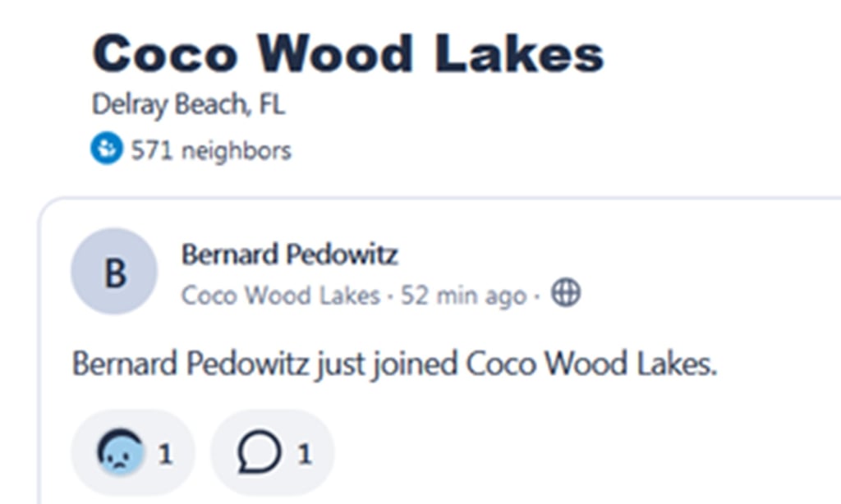
Task: Click 'Coco Wood Lakes' in post body
Action: click(x=590, y=363)
